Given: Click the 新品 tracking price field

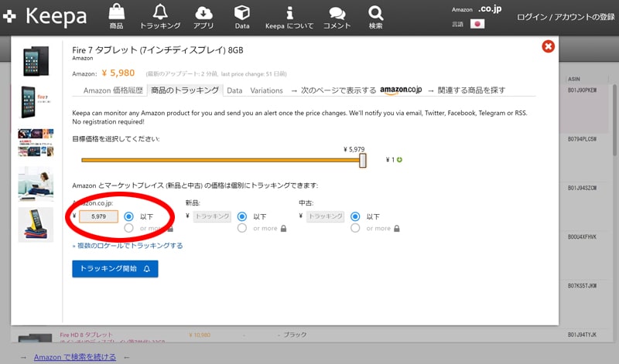Looking at the screenshot, I should (x=212, y=216).
